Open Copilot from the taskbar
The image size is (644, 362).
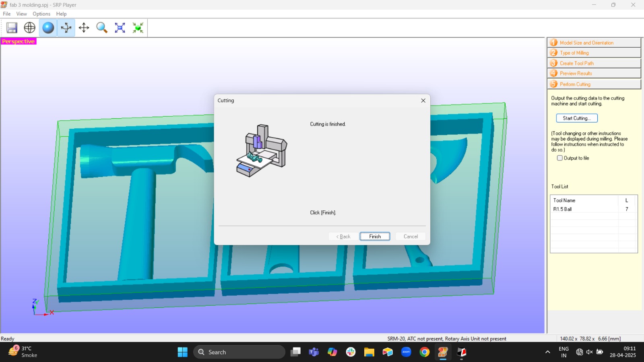pos(332,352)
